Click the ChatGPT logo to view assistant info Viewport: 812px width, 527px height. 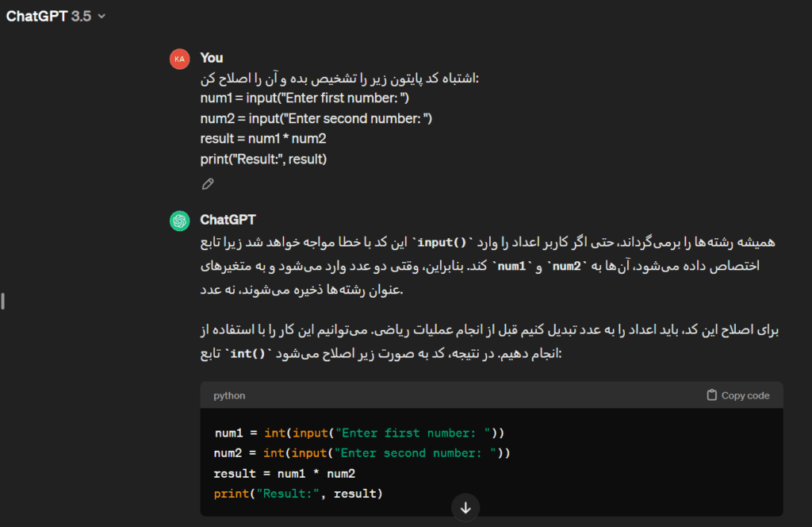point(180,220)
